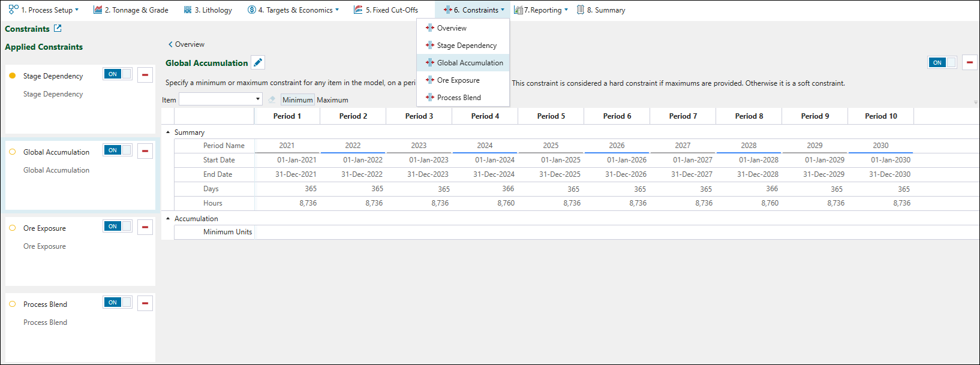
Task: Select Stage Dependency constraint in Applied Constraints
Action: (80, 99)
